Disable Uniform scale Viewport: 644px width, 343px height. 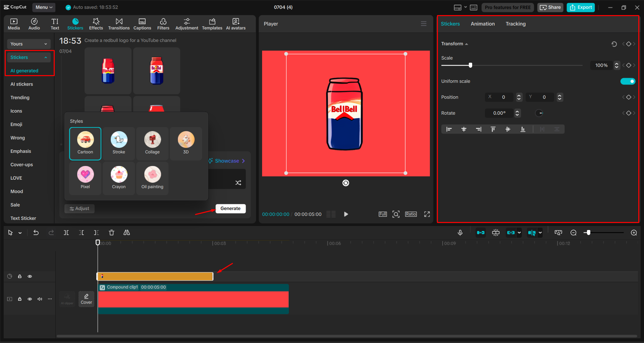pyautogui.click(x=628, y=81)
